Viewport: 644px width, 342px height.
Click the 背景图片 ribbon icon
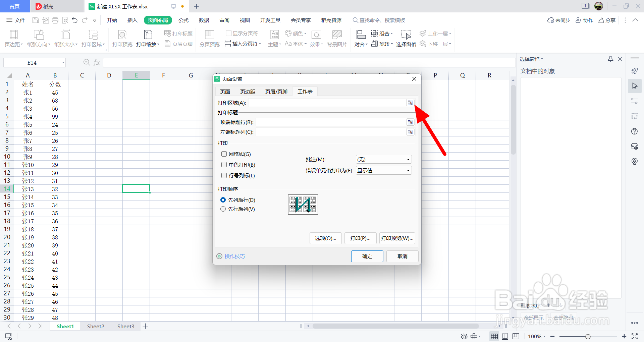click(x=337, y=39)
